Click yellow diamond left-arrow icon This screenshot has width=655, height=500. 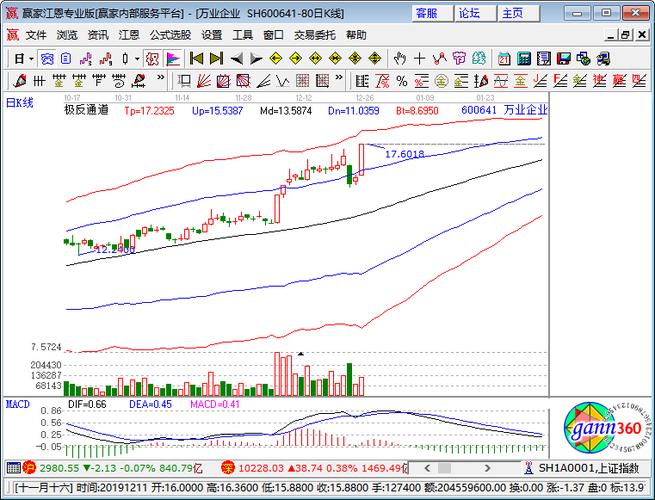276,59
